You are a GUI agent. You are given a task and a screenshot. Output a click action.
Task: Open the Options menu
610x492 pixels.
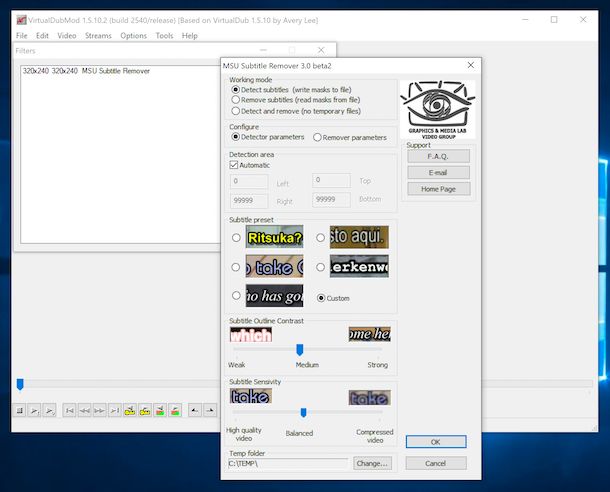click(x=133, y=36)
